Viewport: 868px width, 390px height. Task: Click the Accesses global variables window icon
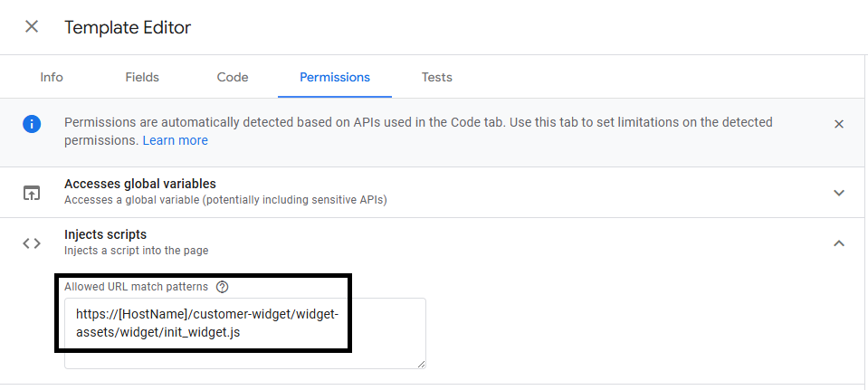coord(32,192)
